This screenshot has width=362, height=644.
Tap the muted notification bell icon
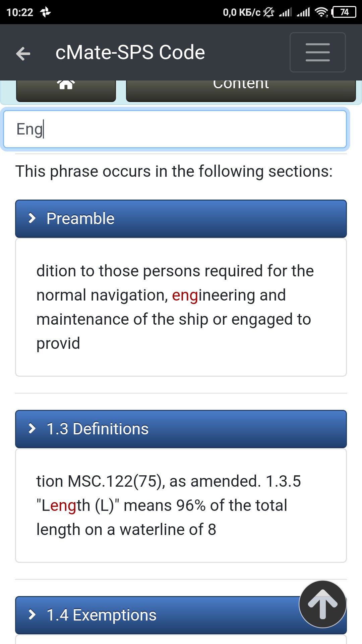point(268,12)
